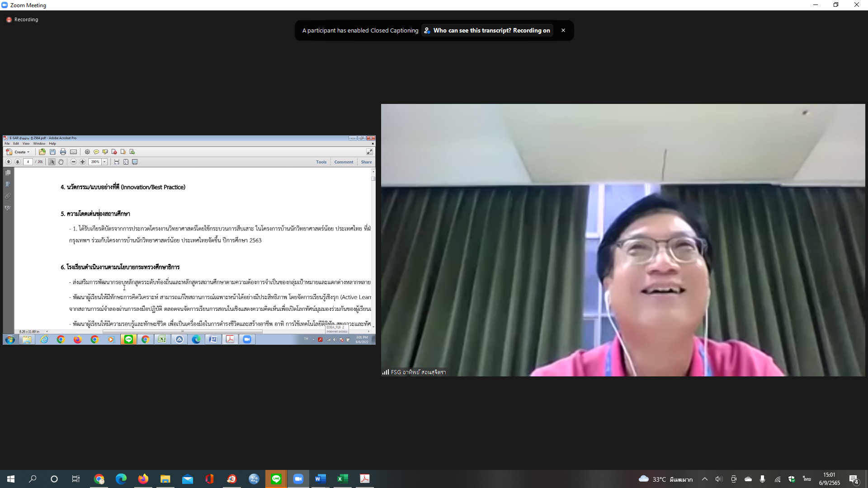Open the weather widget showing 33°C
The height and width of the screenshot is (488, 868).
pyautogui.click(x=665, y=479)
